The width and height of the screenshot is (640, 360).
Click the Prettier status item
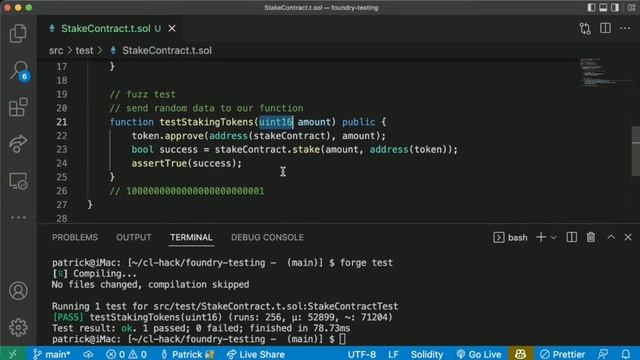point(562,354)
